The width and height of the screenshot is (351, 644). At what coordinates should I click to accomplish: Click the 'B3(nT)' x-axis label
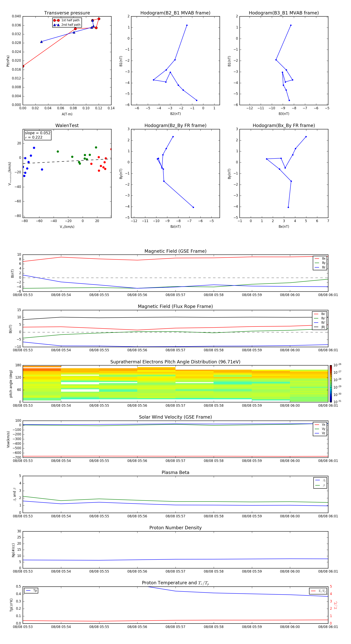(284, 114)
